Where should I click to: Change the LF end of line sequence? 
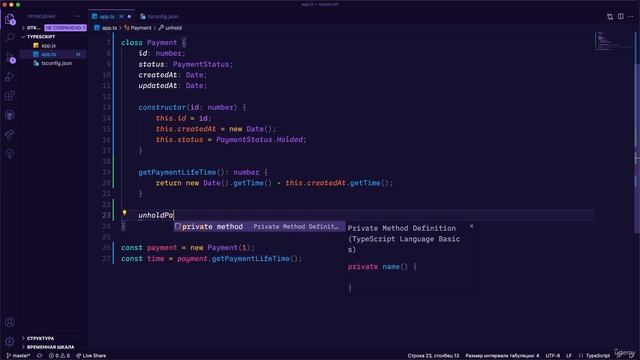pyautogui.click(x=569, y=356)
